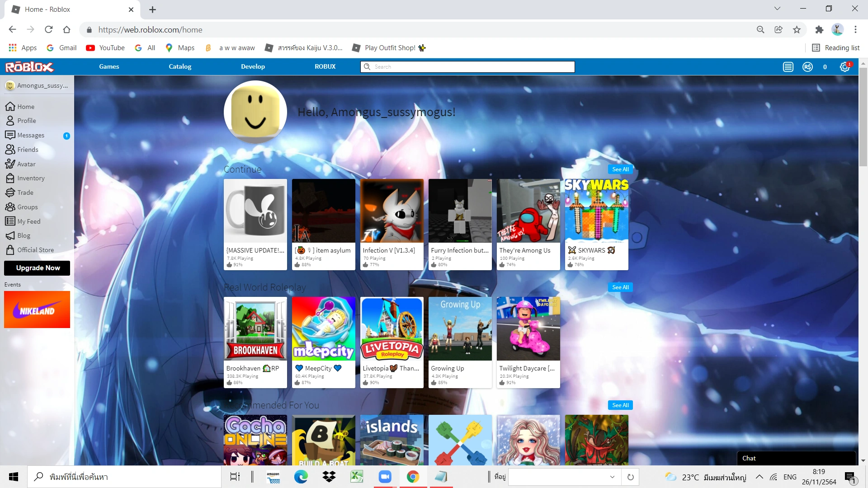Click the Robux currency icon
This screenshot has height=488, width=868.
807,67
